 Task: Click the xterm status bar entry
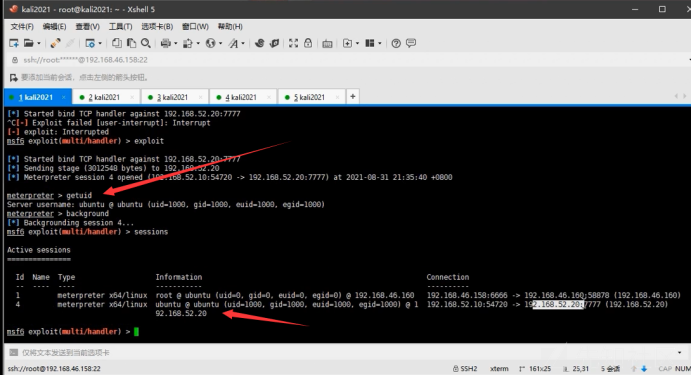click(x=499, y=368)
